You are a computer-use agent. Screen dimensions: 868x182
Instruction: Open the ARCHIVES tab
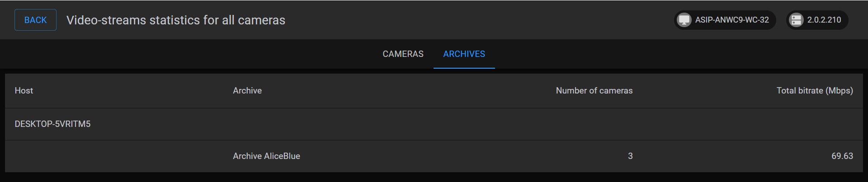pyautogui.click(x=464, y=54)
